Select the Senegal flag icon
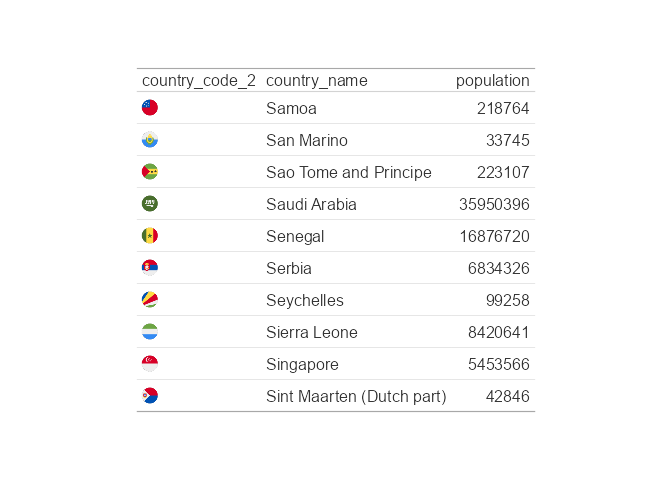 (150, 236)
